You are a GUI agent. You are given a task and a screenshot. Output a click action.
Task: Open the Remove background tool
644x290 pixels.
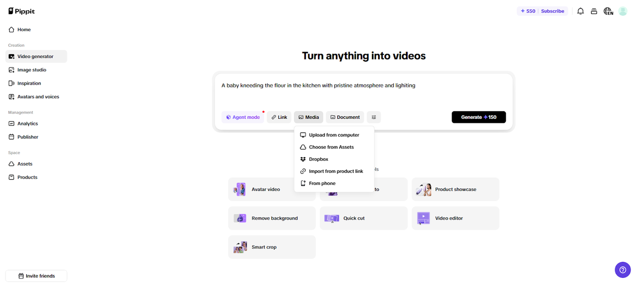click(x=272, y=219)
